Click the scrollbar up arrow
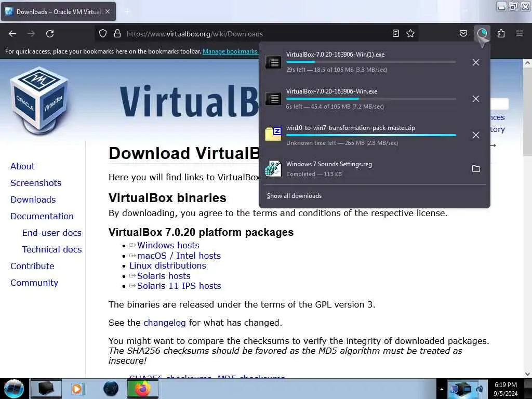 point(527,63)
